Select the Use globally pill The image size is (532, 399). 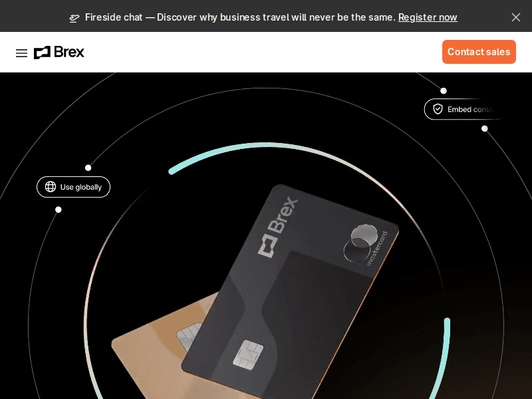pos(73,187)
